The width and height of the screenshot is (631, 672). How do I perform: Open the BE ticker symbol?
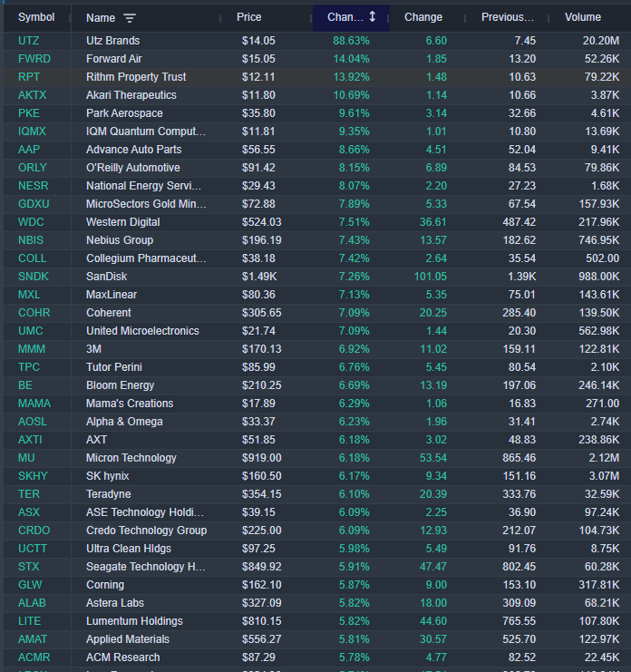25,385
